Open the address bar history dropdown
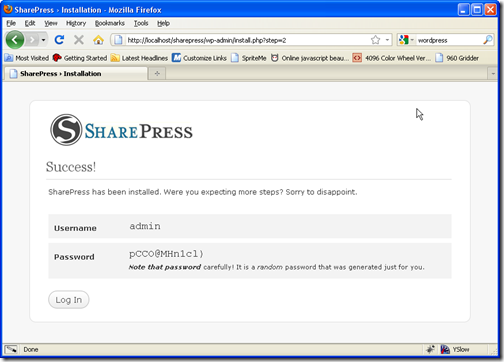The height and width of the screenshot is (362, 504). [x=387, y=40]
